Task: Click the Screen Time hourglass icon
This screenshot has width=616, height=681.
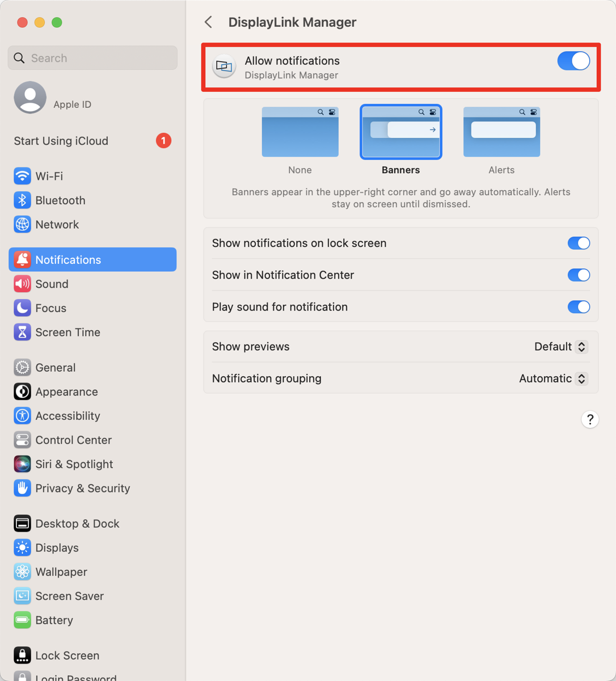Action: [22, 333]
